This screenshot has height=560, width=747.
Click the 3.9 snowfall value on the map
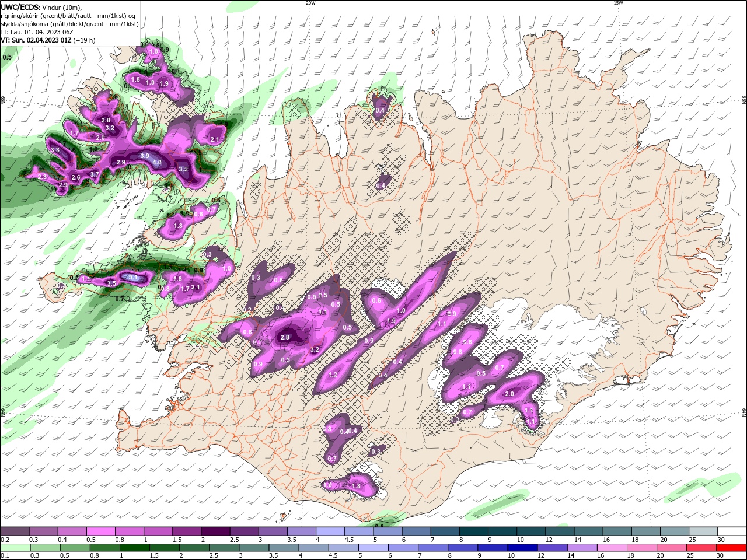(145, 156)
